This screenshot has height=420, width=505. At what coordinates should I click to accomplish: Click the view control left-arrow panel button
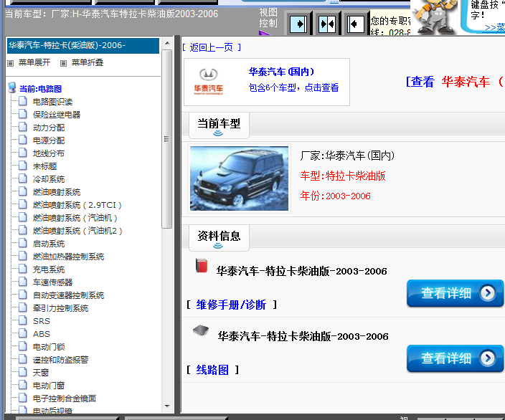[355, 24]
